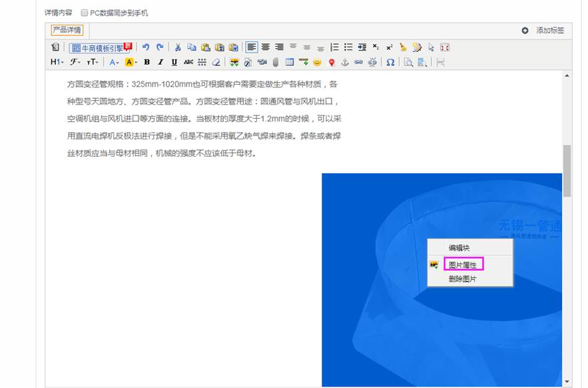Image resolution: width=588 pixels, height=388 pixels.
Task: Click the vertical scrollbar thumb
Action: click(x=567, y=171)
